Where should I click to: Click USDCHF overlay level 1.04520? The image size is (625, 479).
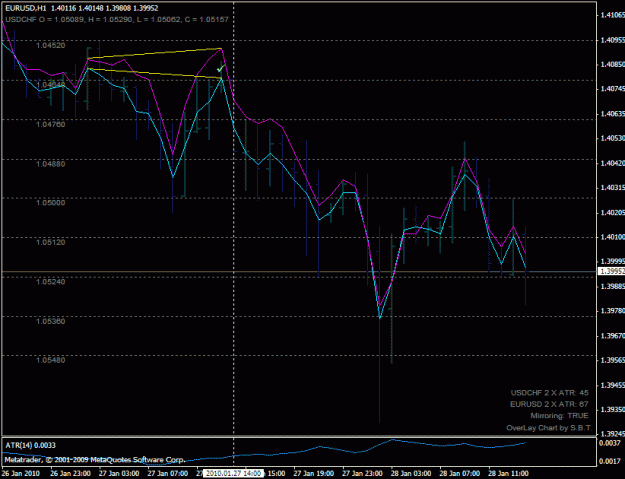tap(51, 45)
